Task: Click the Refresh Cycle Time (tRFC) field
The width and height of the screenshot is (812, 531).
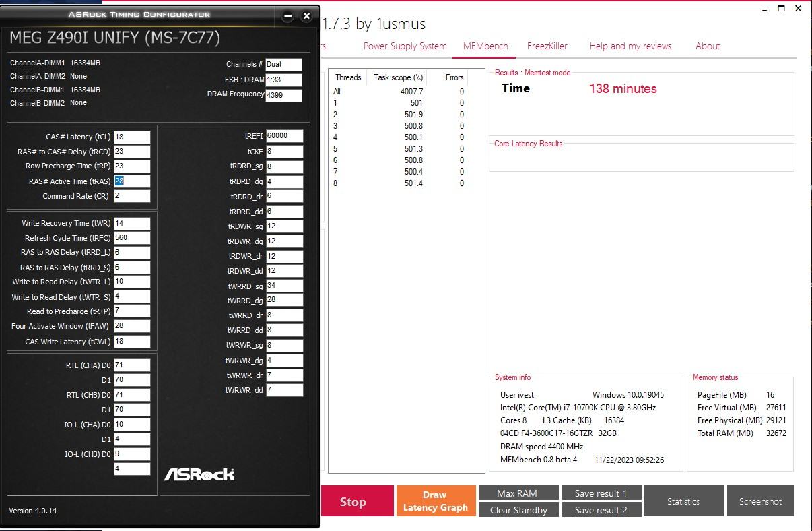Action: tap(132, 238)
